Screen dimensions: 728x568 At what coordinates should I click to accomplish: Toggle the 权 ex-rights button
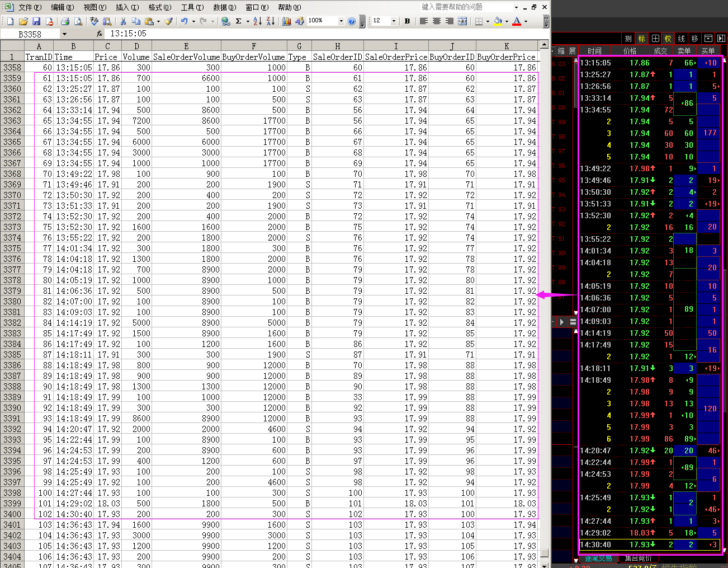click(x=668, y=39)
